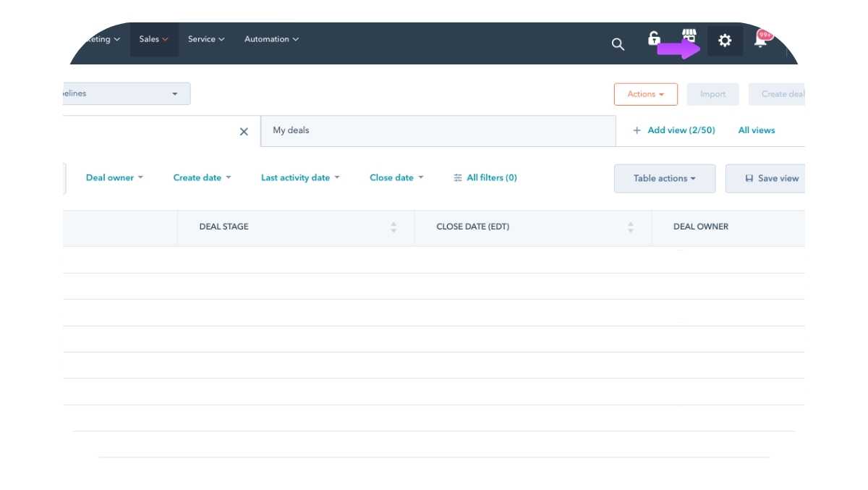Click the Add view (2/50) link
This screenshot has height=490, width=868.
[678, 130]
